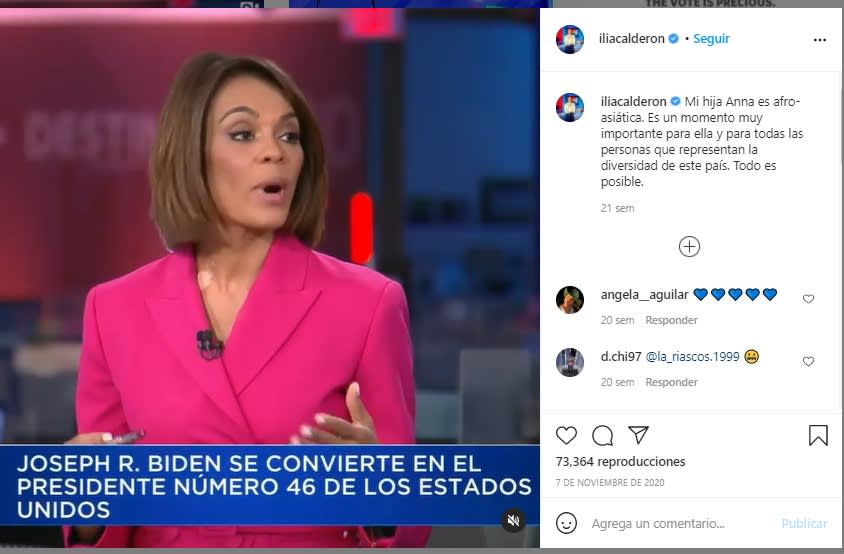Reply to d.chi97's comment via Responder
Screen dimensions: 844x554
671,382
